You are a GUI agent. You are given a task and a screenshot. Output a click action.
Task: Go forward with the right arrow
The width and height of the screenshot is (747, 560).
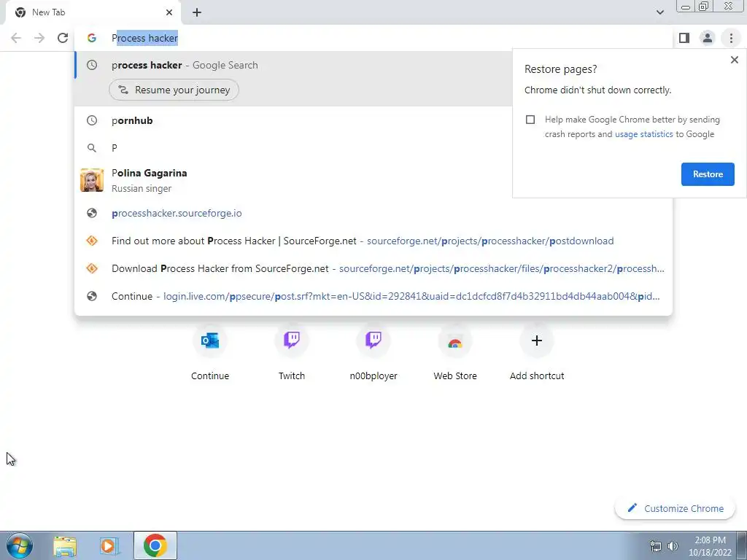coord(39,38)
